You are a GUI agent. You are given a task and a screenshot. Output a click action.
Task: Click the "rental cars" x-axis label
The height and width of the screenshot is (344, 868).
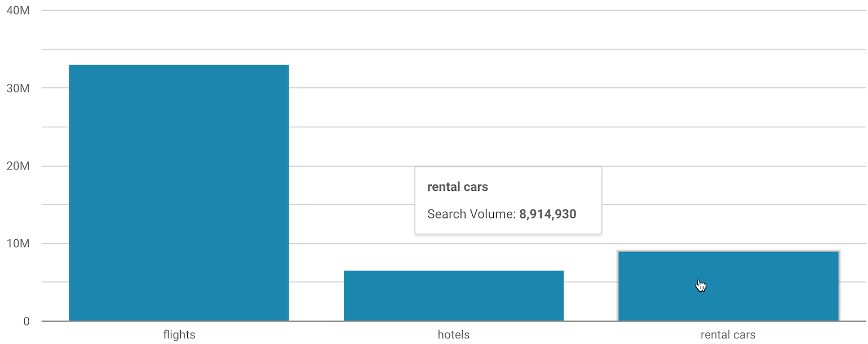click(728, 335)
